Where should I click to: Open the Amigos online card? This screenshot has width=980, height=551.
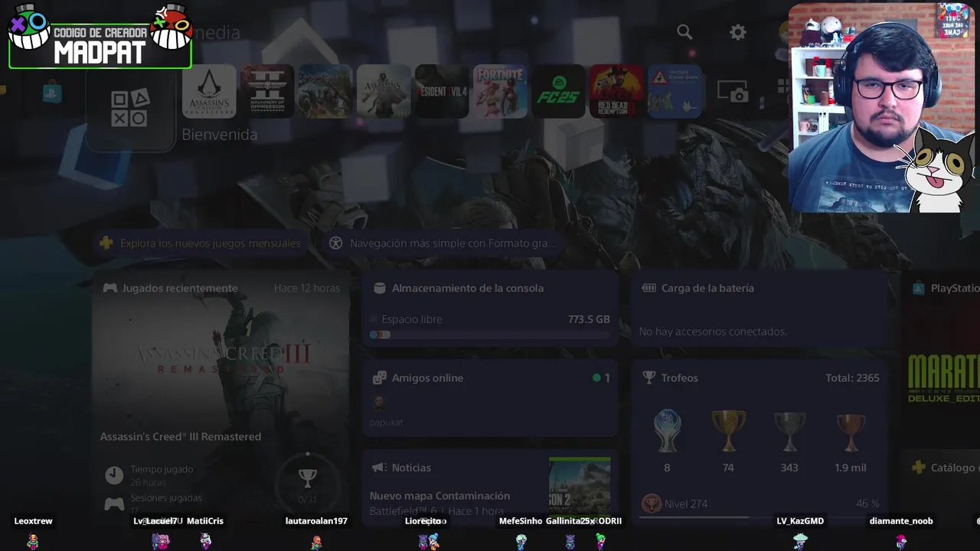[x=490, y=398]
